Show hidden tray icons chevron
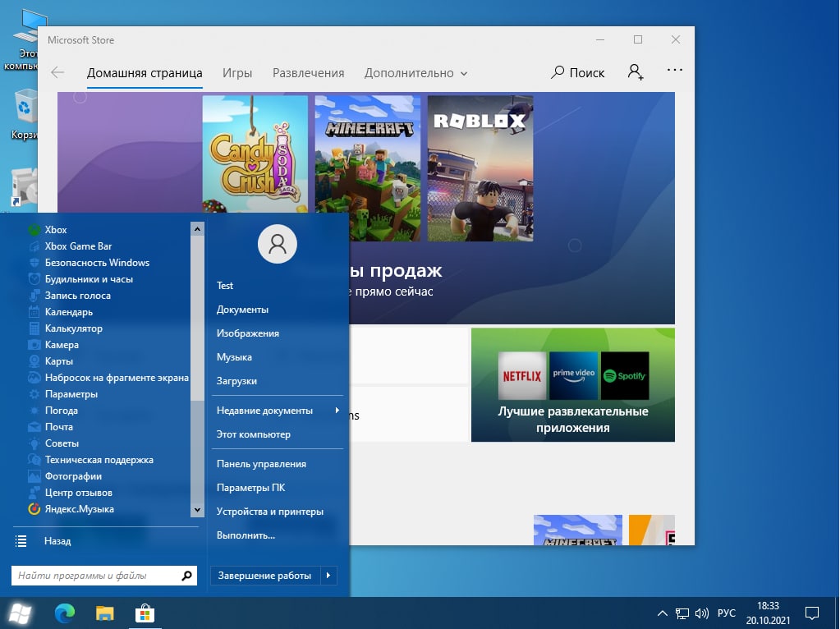840x629 pixels. [x=663, y=613]
